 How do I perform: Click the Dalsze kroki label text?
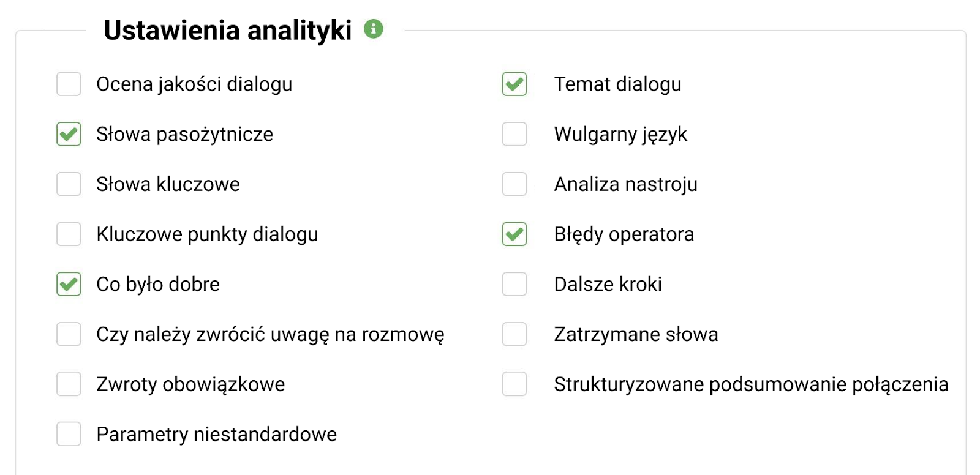(608, 284)
